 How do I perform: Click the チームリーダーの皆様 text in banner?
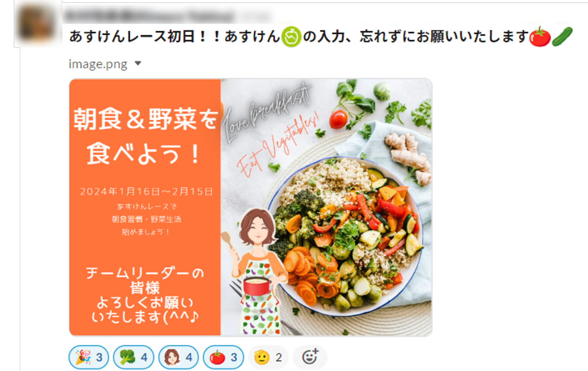pyautogui.click(x=145, y=280)
